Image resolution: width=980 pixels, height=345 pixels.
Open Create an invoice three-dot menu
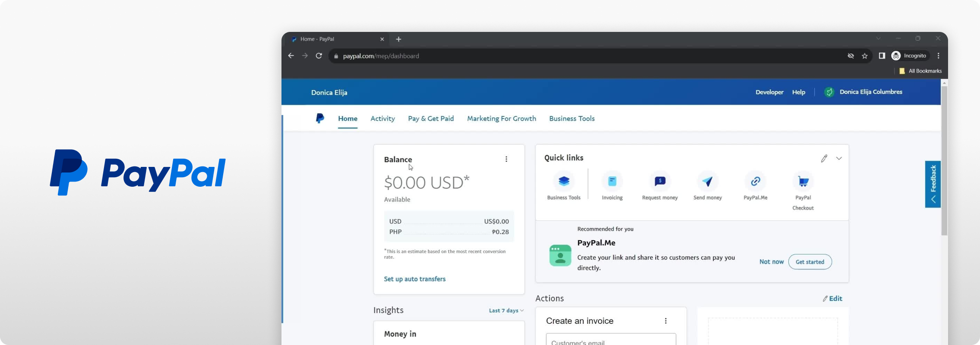[x=666, y=321]
